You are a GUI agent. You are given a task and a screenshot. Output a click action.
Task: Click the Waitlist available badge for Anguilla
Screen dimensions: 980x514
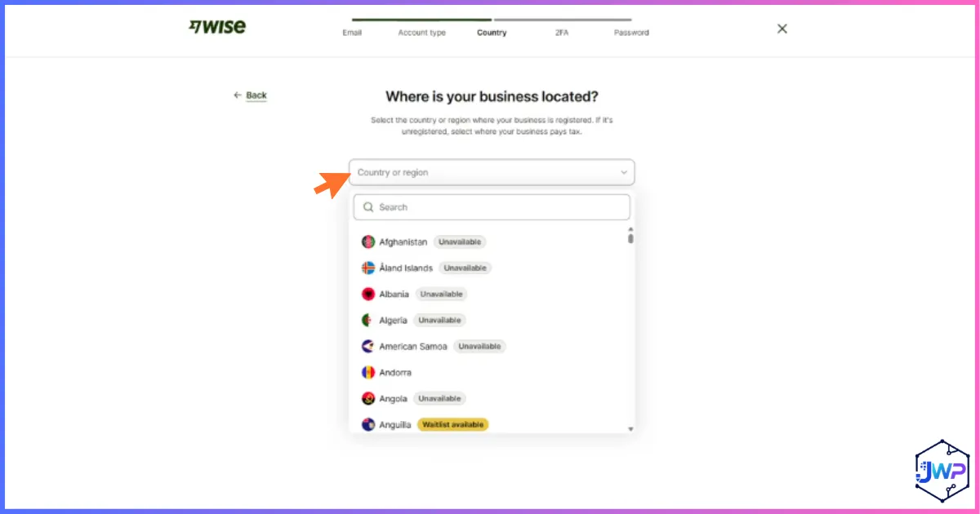[453, 424]
